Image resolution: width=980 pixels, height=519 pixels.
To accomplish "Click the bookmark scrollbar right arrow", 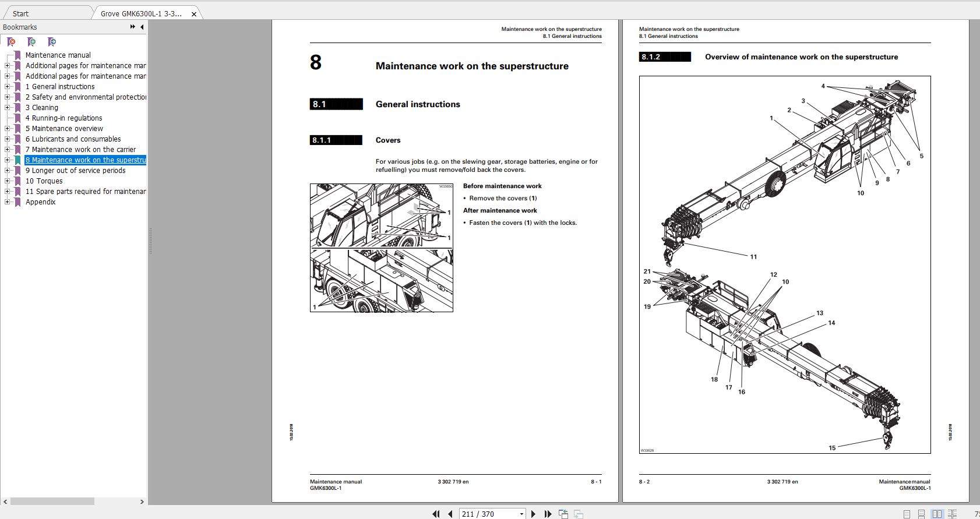I will point(142,502).
